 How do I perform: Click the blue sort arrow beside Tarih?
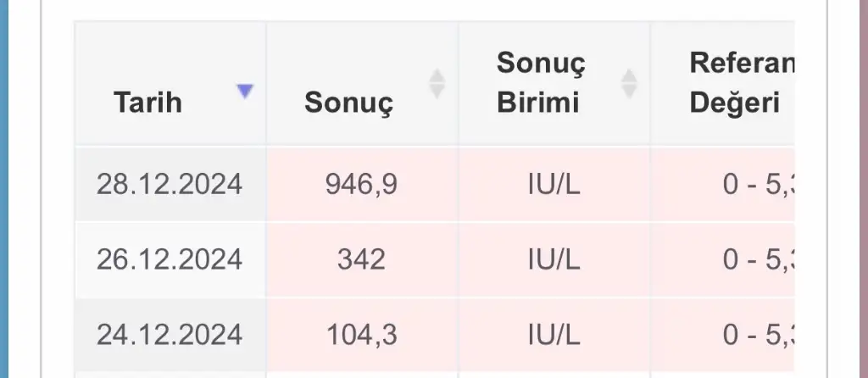(245, 92)
